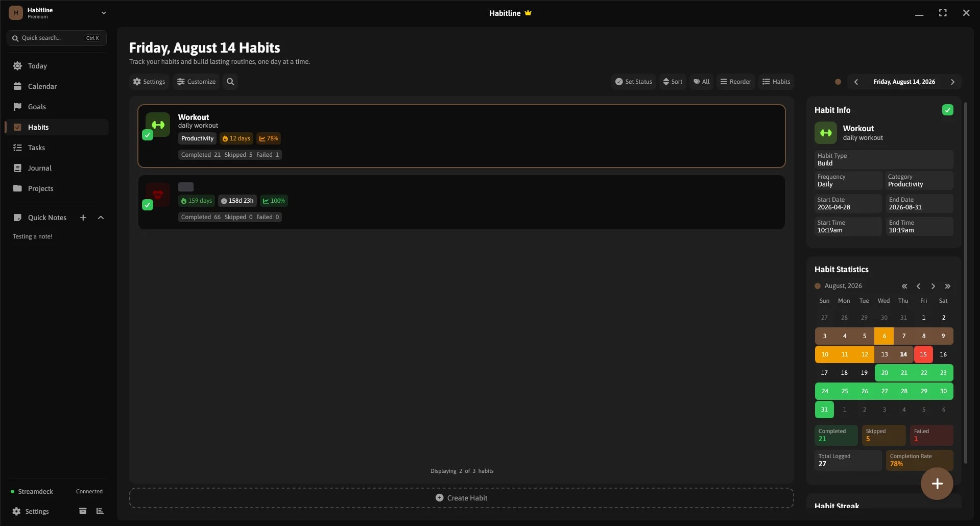This screenshot has width=980, height=526.
Task: Click the 12 days streak badge
Action: (x=236, y=138)
